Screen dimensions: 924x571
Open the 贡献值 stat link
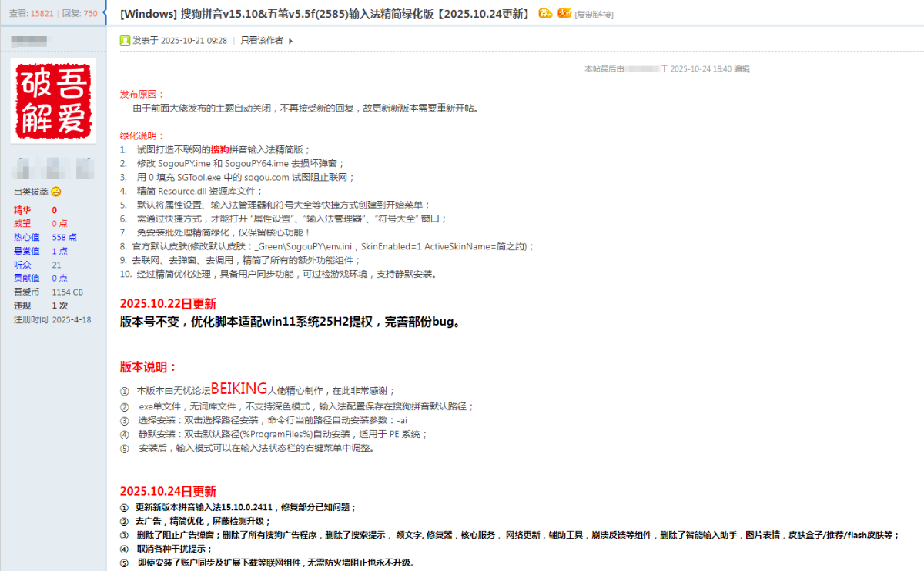point(26,279)
